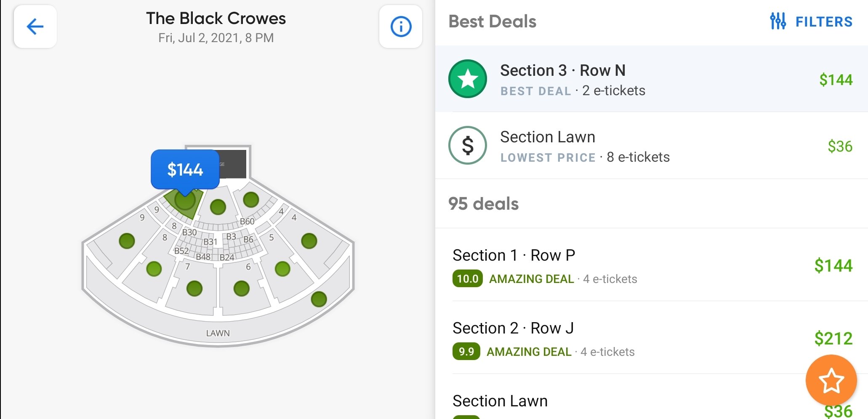
Task: Select seat marker in section 2 center
Action: (218, 207)
